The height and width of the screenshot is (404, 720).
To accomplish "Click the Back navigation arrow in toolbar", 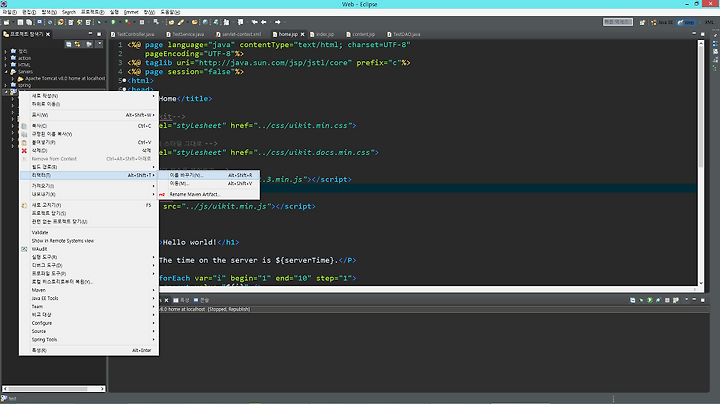I will [264, 22].
